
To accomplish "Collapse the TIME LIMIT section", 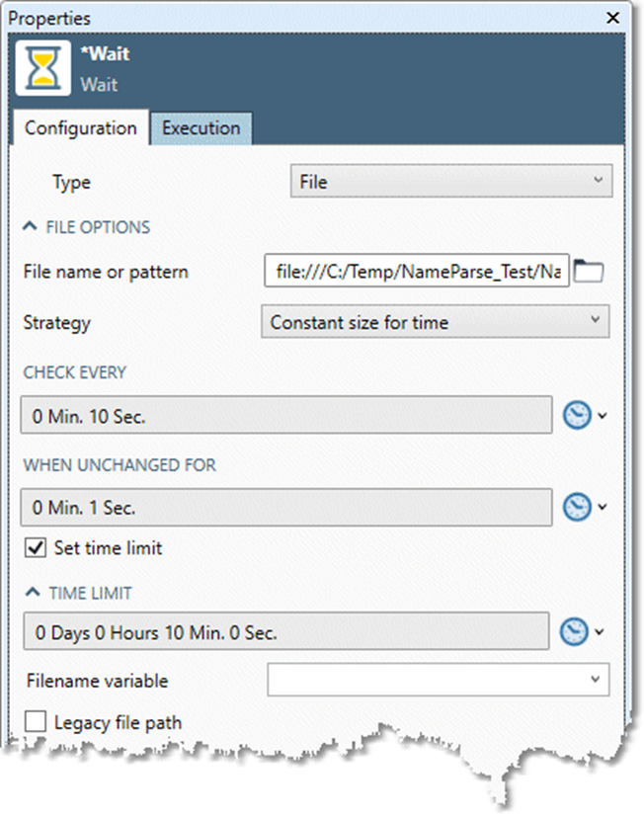I will coord(32,594).
